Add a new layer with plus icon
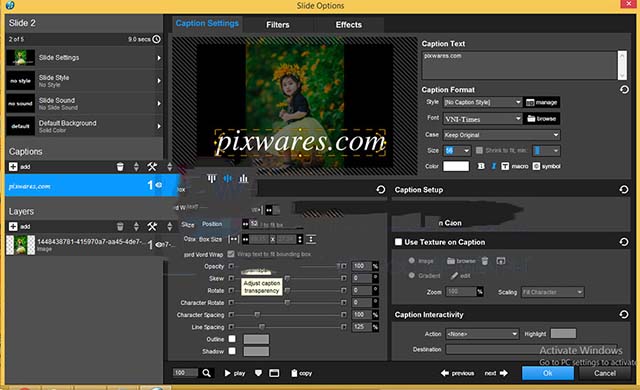640x390 pixels. click(x=13, y=226)
